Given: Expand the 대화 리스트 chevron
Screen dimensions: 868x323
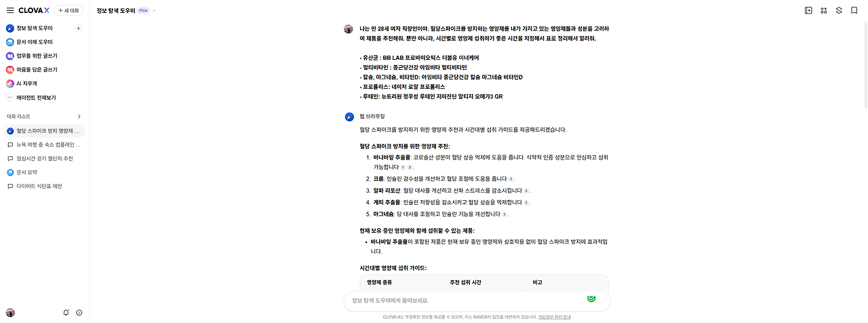Looking at the screenshot, I should tap(79, 117).
